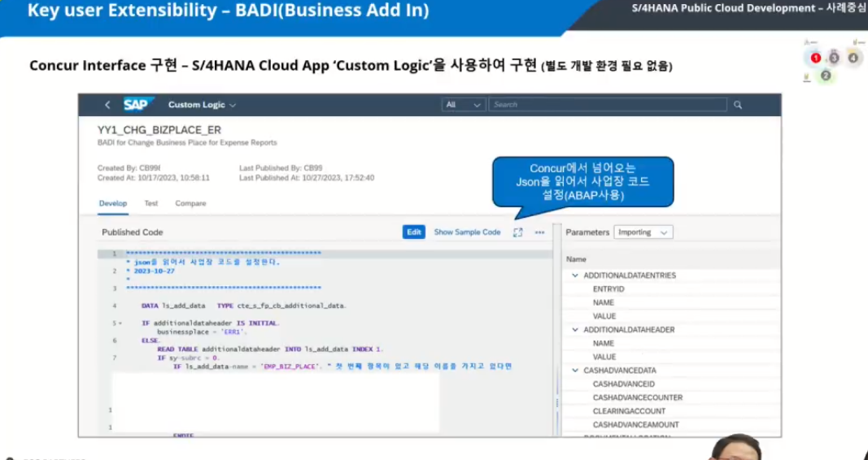This screenshot has width=868, height=460.
Task: Open the All search scope dropdown
Action: click(464, 105)
